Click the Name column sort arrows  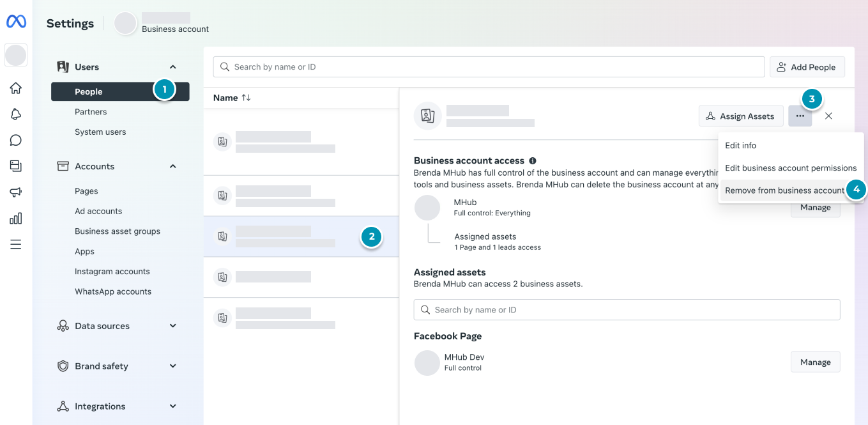246,98
